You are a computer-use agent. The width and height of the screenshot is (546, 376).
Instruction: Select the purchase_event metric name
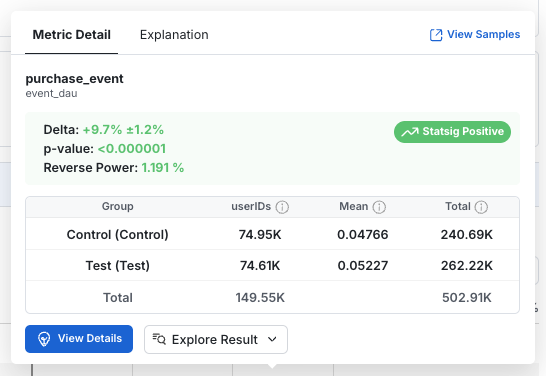coord(75,79)
